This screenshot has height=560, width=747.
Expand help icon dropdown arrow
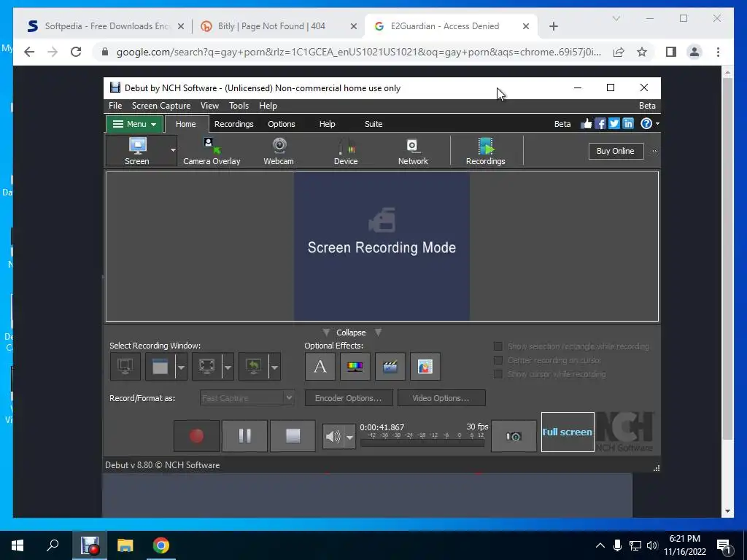(x=657, y=124)
